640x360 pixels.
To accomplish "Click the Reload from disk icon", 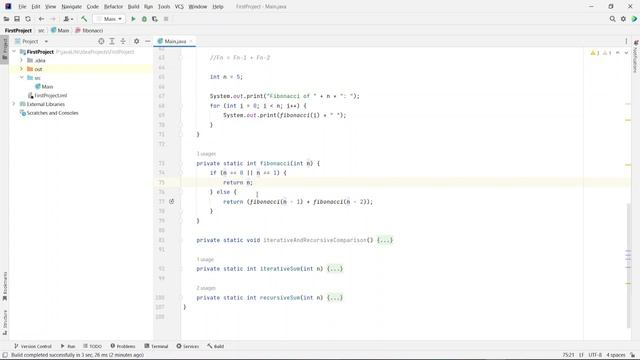I will 28,19.
